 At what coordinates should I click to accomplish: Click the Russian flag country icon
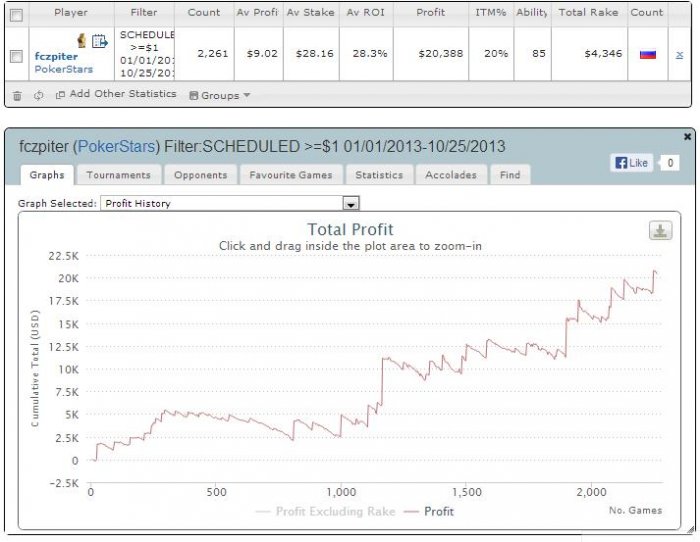click(x=648, y=54)
